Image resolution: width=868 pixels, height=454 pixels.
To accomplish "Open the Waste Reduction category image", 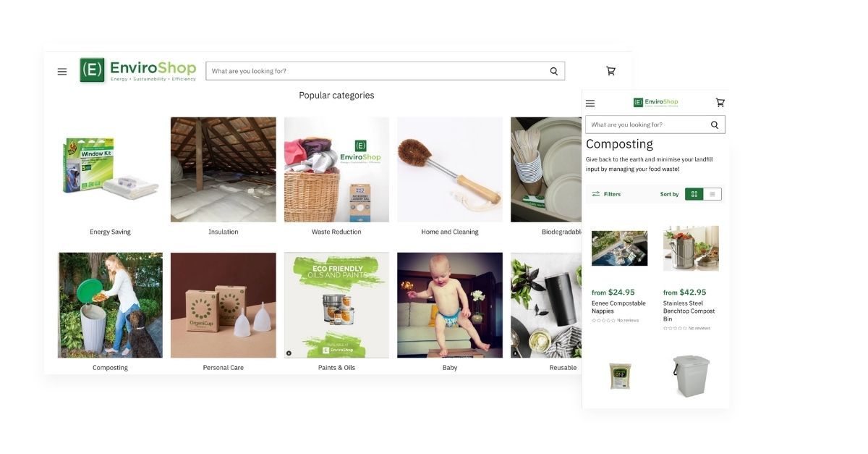I will (x=336, y=169).
